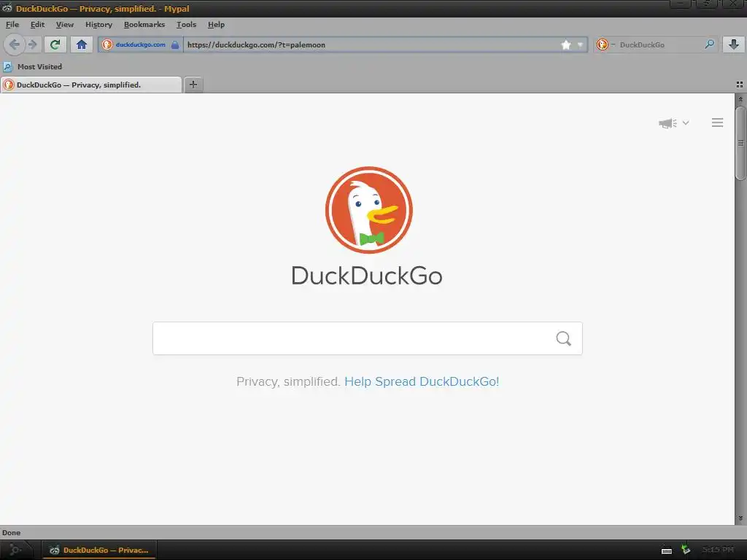The image size is (747, 560).
Task: Follow the Help Spread DuckDuckGo! link
Action: click(422, 381)
